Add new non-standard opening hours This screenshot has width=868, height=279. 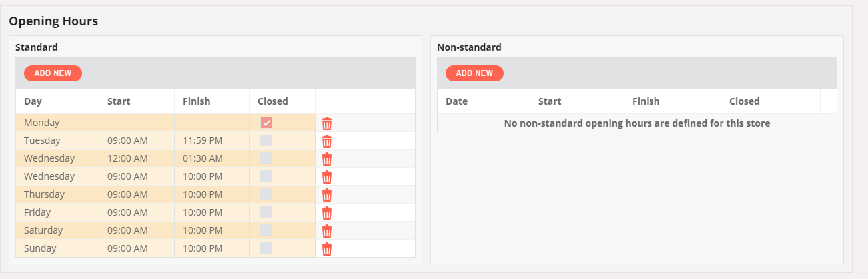click(x=474, y=73)
